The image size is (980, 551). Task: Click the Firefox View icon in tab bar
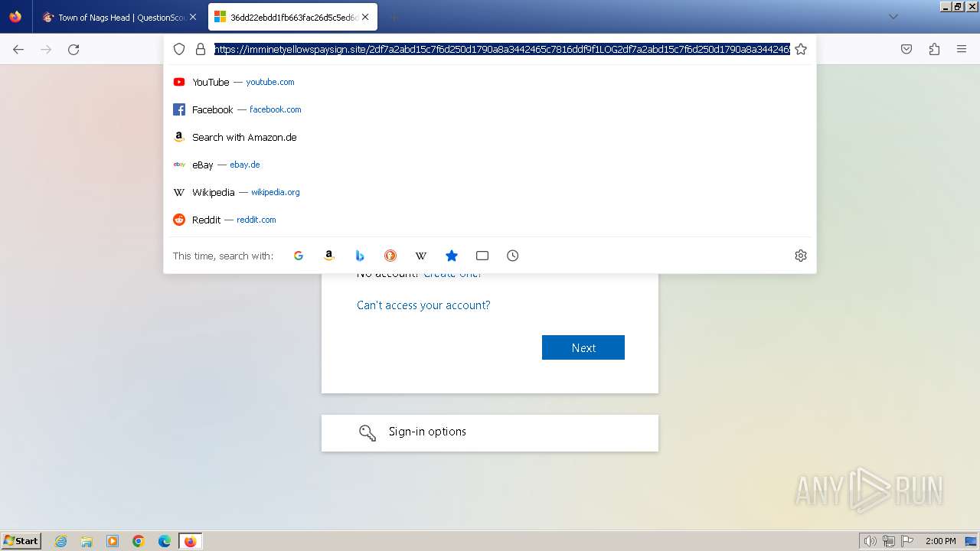point(15,17)
